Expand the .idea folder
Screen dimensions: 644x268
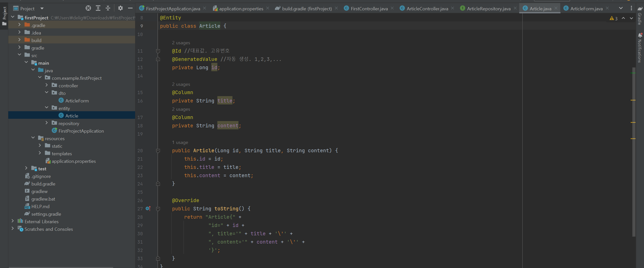[x=19, y=32]
